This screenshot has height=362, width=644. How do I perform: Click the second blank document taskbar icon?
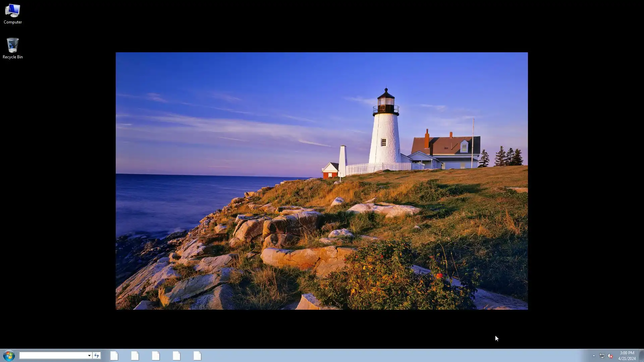tap(135, 356)
